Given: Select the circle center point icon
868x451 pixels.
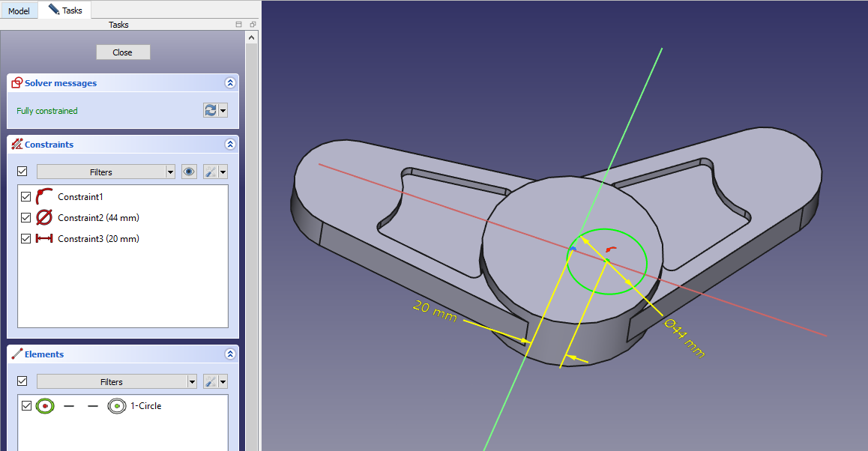Looking at the screenshot, I should point(116,405).
